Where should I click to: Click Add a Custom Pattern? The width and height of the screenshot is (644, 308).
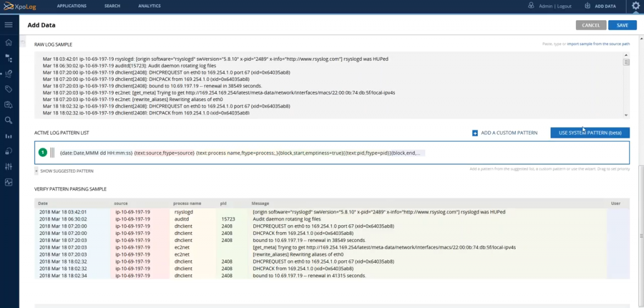(509, 133)
